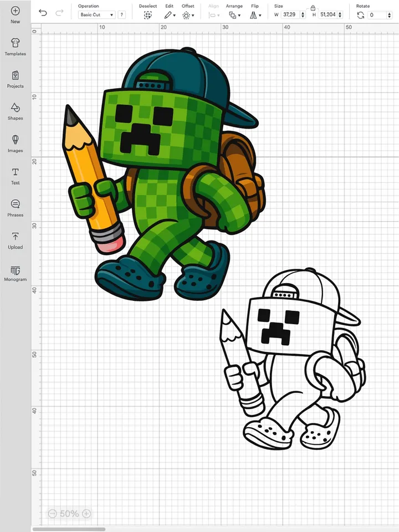
Task: Open the Images library
Action: [x=15, y=140]
